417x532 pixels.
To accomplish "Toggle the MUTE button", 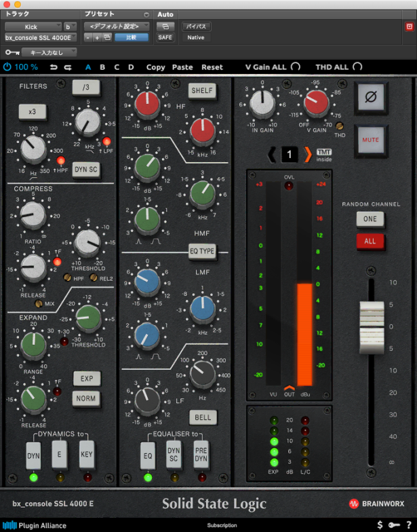I will [x=370, y=140].
